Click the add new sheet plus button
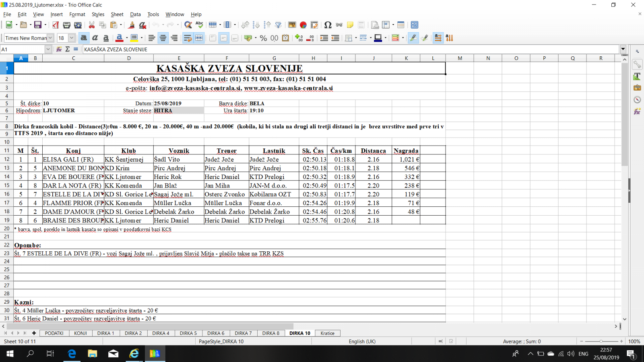This screenshot has width=644, height=362. [x=34, y=333]
